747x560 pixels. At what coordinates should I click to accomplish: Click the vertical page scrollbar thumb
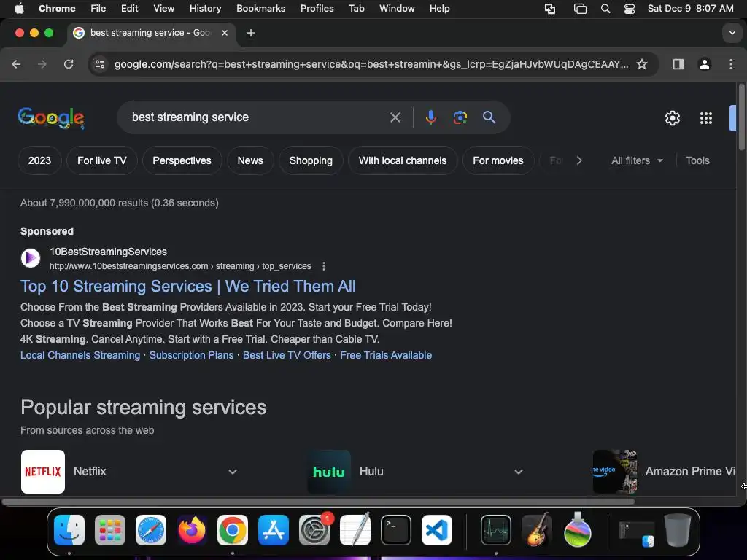(741, 117)
